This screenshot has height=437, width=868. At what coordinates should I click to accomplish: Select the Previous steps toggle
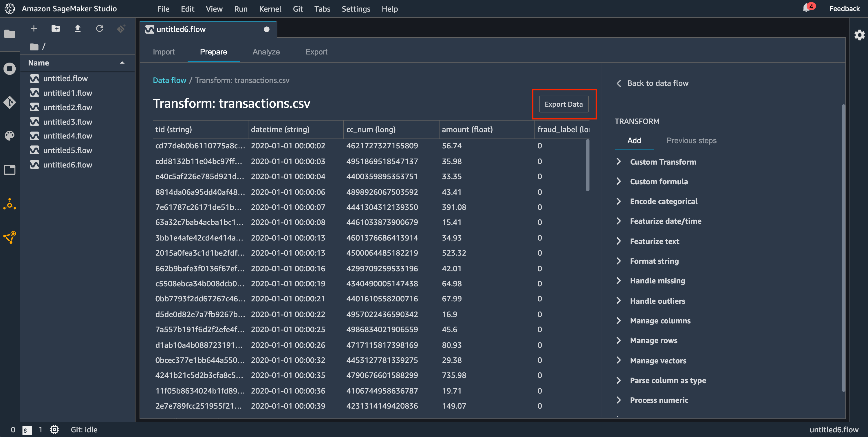pyautogui.click(x=691, y=141)
